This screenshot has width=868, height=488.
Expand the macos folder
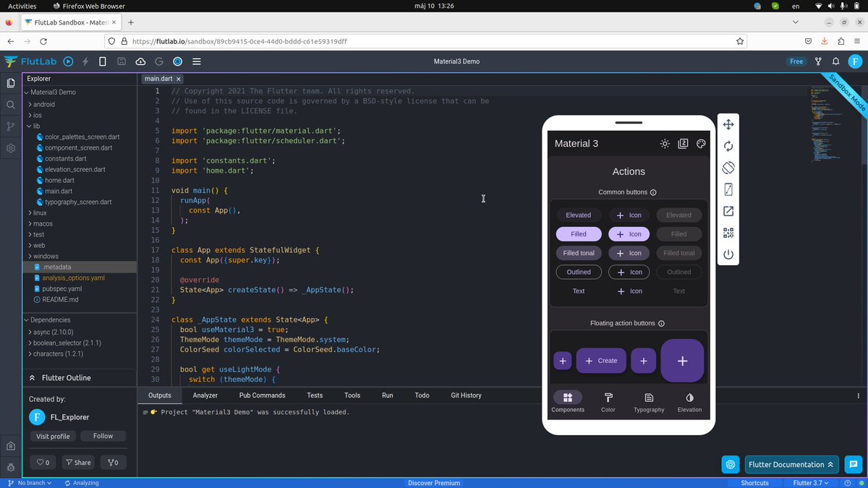click(x=30, y=223)
